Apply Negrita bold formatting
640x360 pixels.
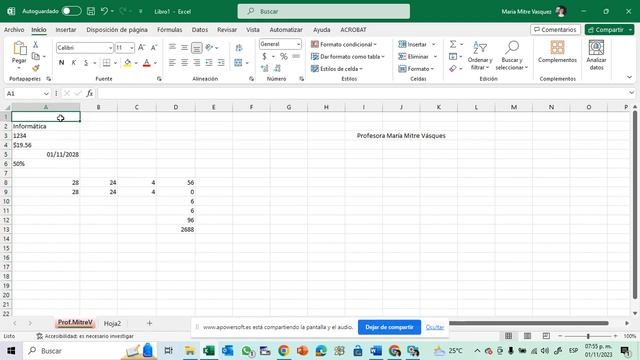(61, 62)
